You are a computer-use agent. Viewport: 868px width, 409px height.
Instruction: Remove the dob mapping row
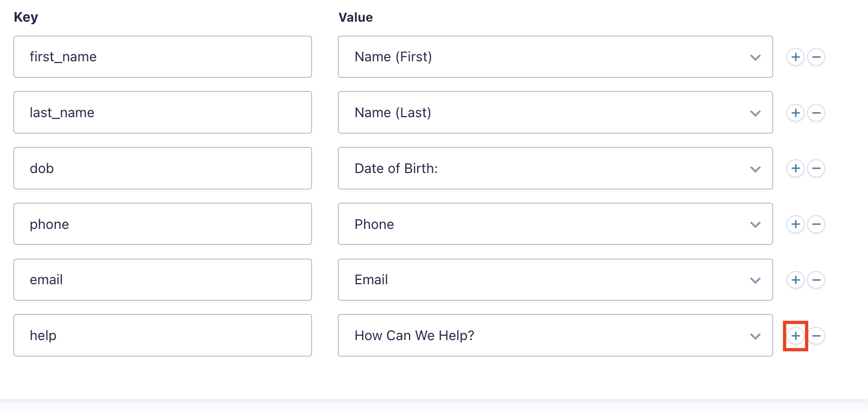[x=816, y=169]
